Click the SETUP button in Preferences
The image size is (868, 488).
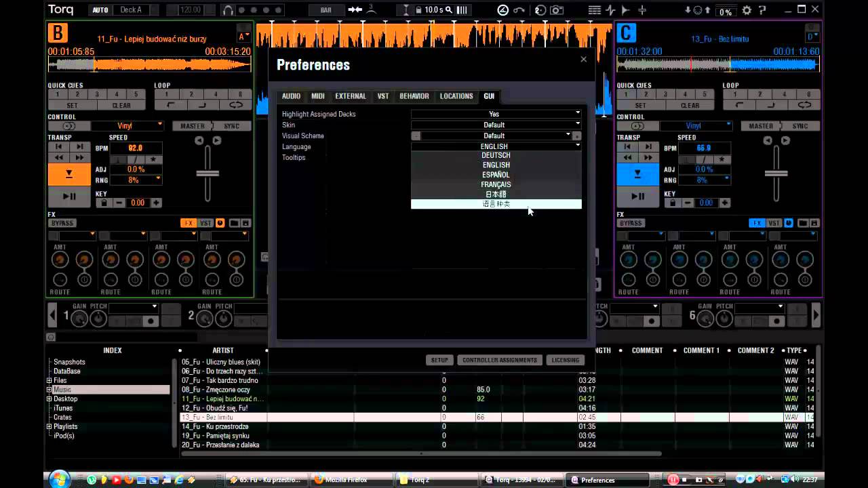click(440, 360)
